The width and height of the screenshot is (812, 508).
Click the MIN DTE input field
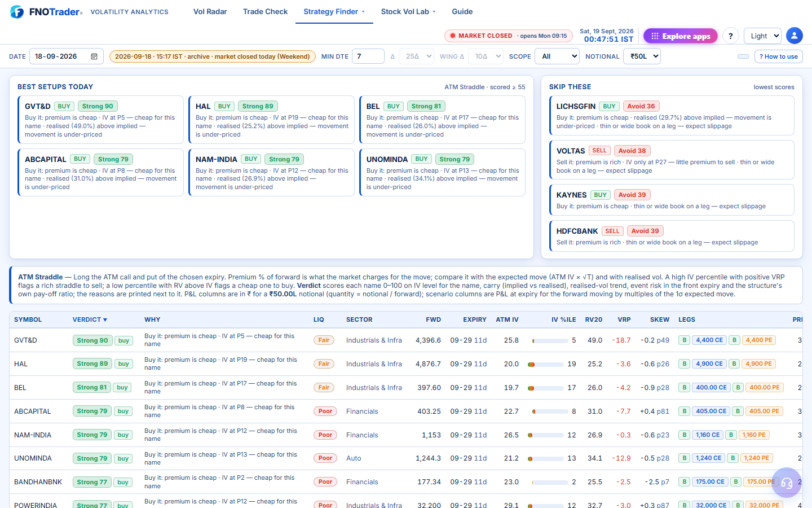(368, 56)
